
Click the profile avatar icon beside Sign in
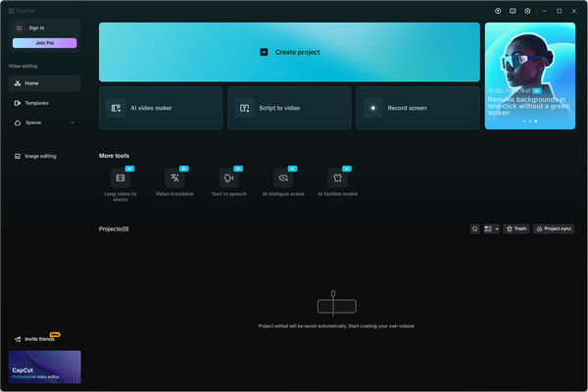point(20,28)
